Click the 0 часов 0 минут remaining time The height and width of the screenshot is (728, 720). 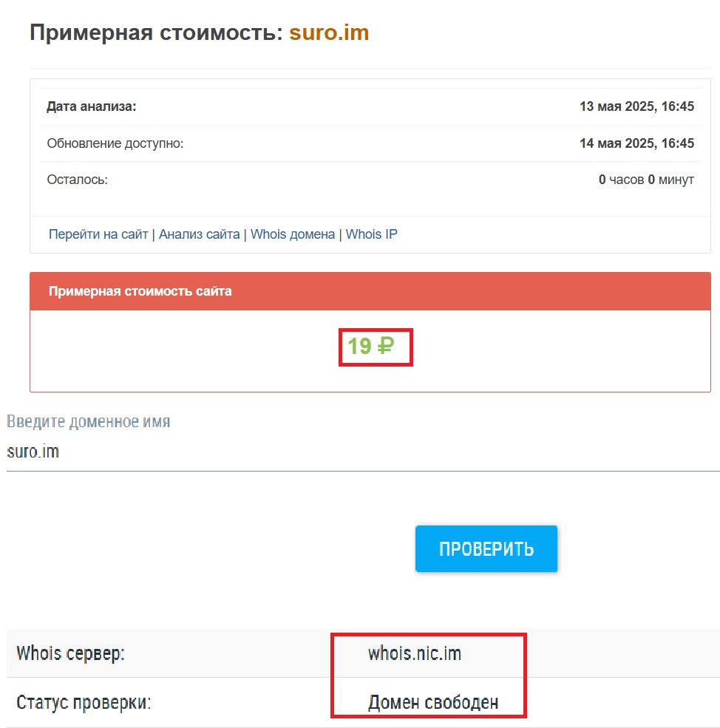pos(646,180)
